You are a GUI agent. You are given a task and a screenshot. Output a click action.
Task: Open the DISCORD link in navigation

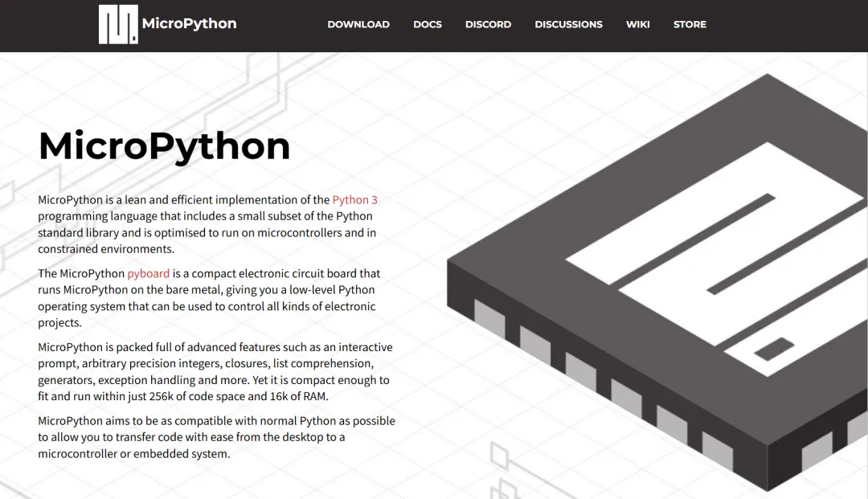(x=488, y=24)
